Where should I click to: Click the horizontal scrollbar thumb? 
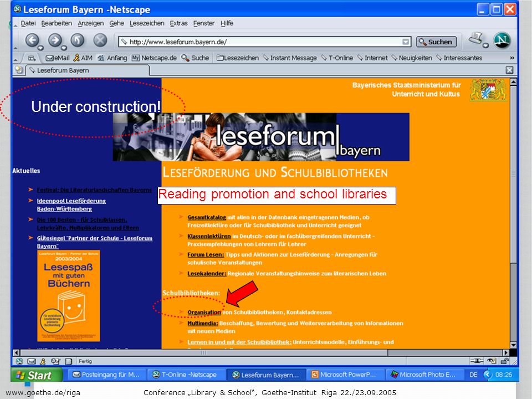pos(204,352)
